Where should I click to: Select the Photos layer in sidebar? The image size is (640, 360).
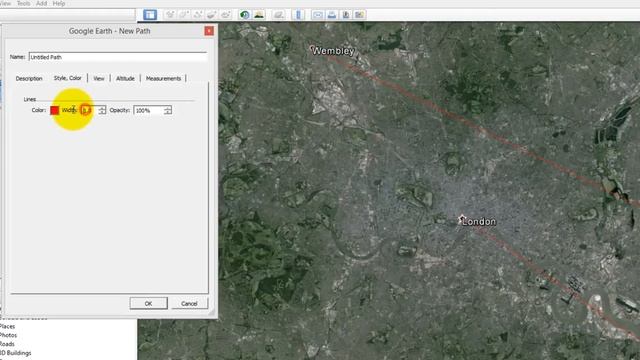[8, 335]
